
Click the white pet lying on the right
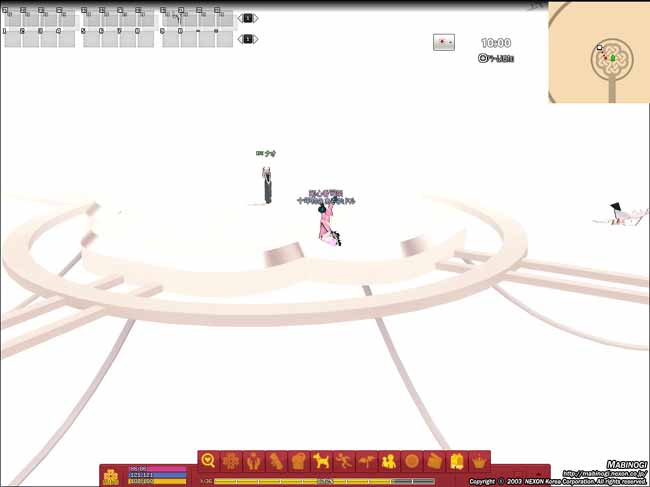tap(623, 216)
